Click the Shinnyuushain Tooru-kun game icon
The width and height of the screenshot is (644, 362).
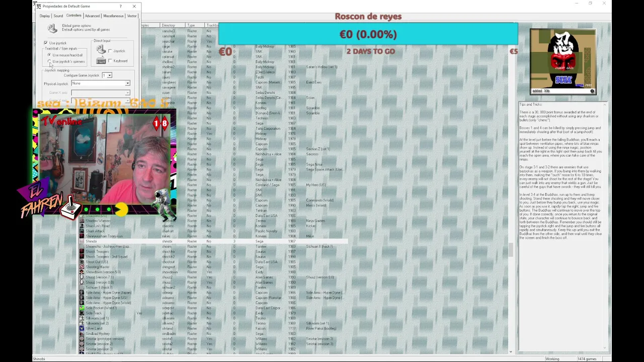82,236
